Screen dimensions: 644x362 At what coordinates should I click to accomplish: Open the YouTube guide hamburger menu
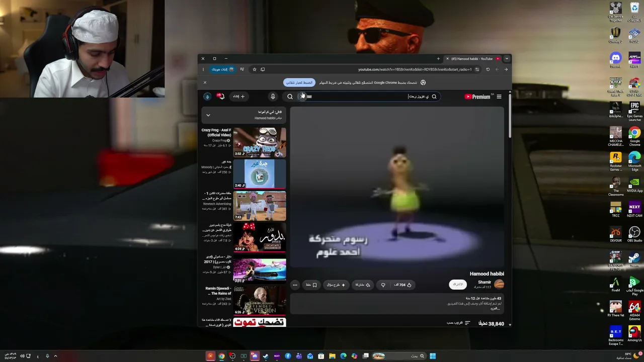[x=499, y=97]
